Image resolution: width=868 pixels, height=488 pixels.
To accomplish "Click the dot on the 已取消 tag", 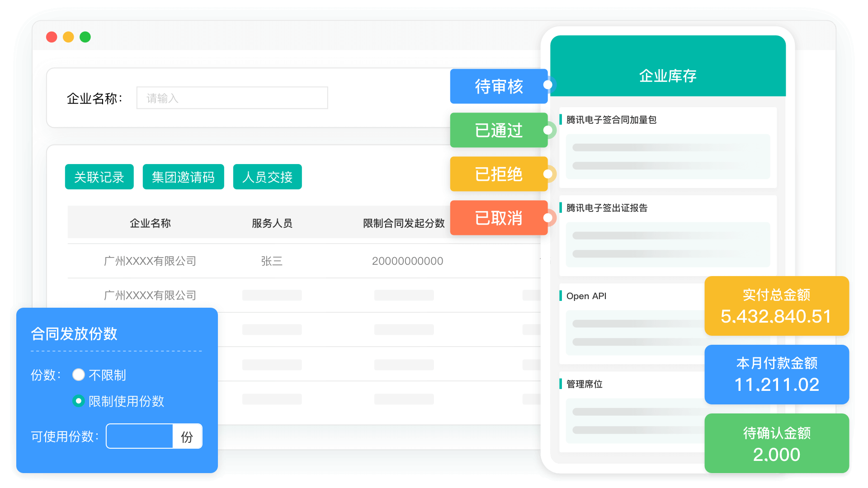I will click(x=547, y=218).
